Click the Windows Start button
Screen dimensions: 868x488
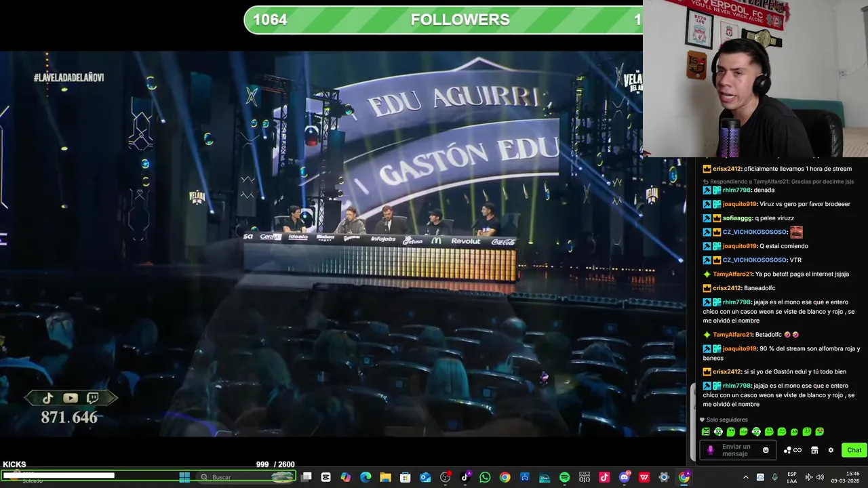coord(184,477)
